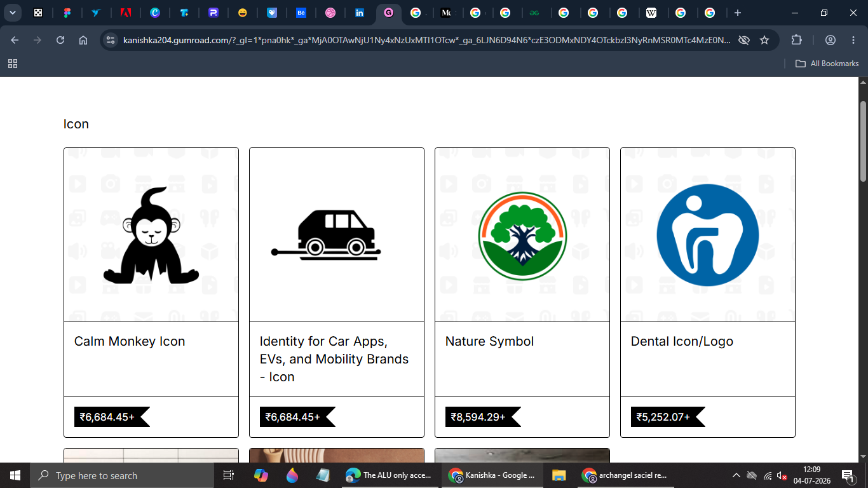Screen dimensions: 868x488
Task: Open the notification center icon
Action: [x=848, y=475]
